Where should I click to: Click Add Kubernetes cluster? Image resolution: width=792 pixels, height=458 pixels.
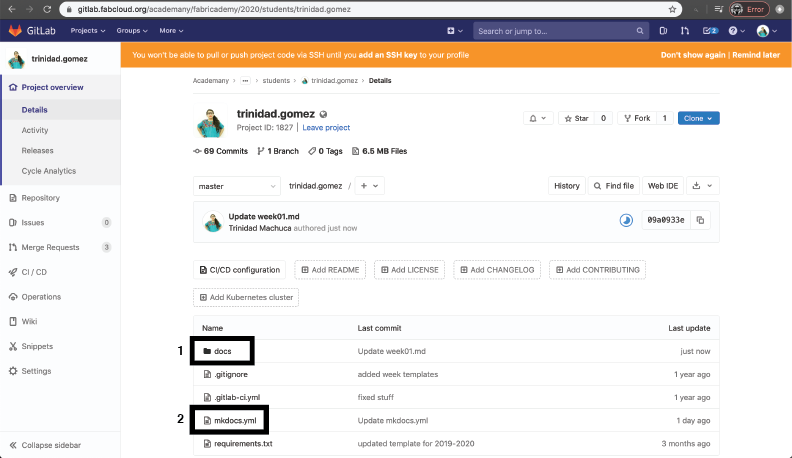(246, 297)
